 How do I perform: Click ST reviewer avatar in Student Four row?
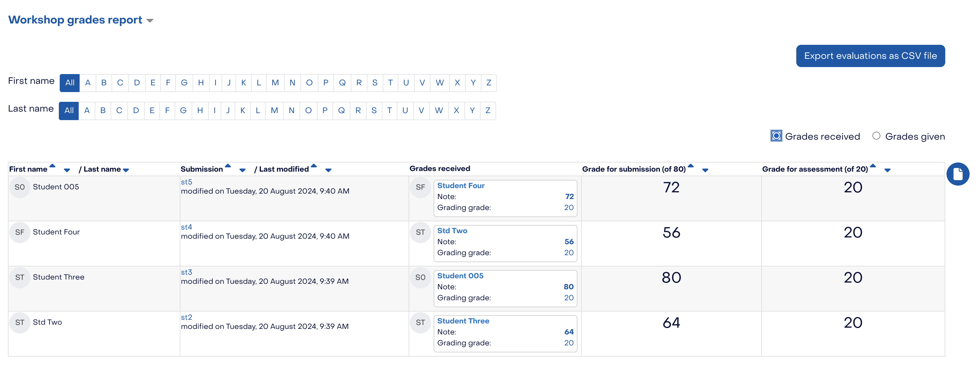[421, 232]
